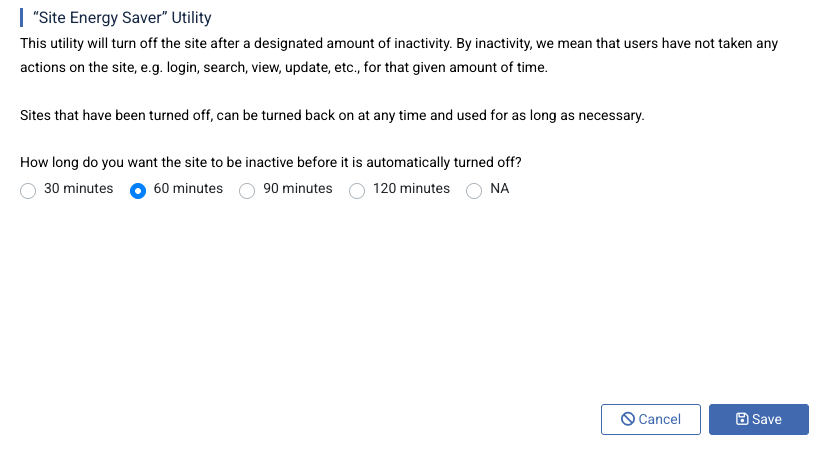Save the energy saver setting
Screen dimensions: 816x450
coord(759,419)
